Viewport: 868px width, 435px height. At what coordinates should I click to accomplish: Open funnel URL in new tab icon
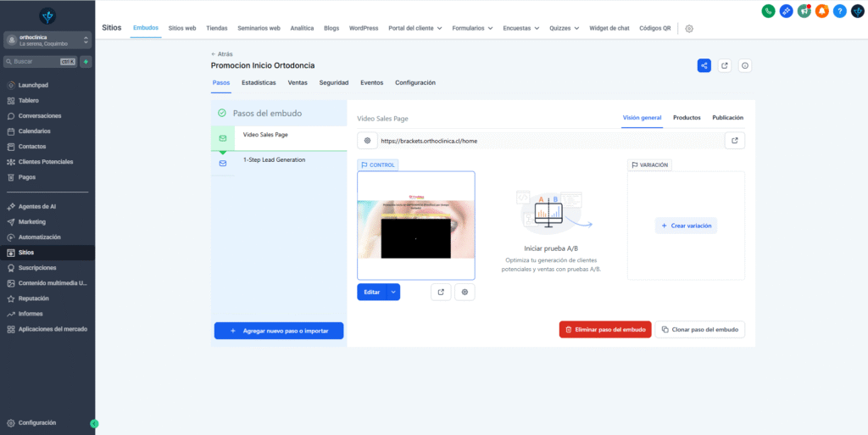pyautogui.click(x=734, y=141)
